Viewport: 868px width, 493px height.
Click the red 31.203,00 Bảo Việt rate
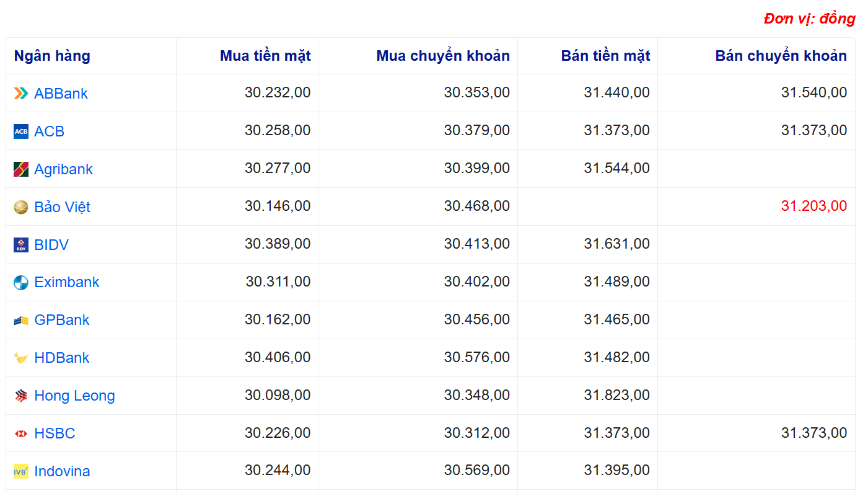(813, 207)
